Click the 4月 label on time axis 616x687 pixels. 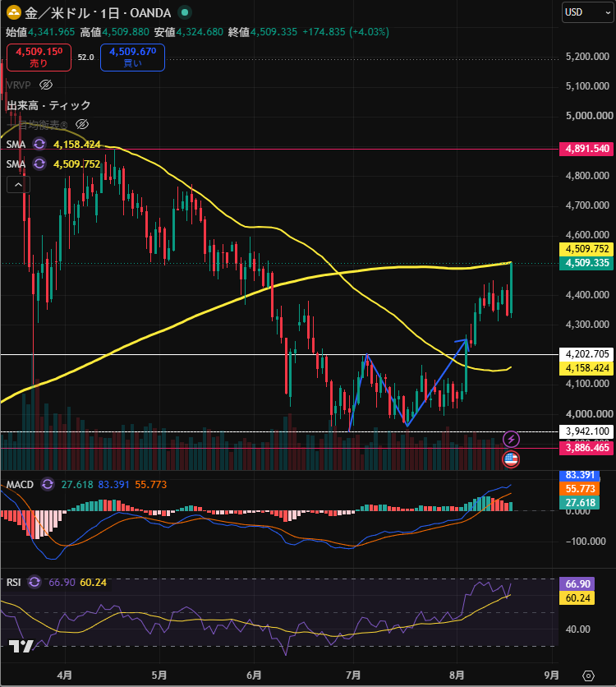64,675
